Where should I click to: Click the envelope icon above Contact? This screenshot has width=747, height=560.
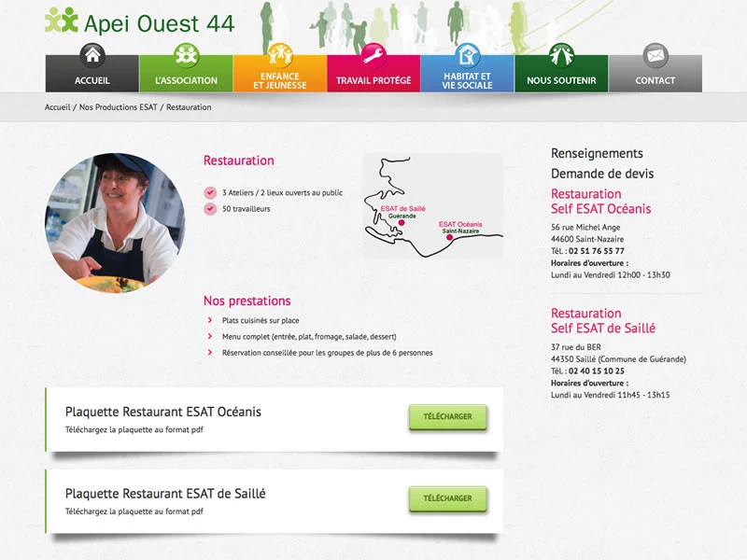point(655,56)
